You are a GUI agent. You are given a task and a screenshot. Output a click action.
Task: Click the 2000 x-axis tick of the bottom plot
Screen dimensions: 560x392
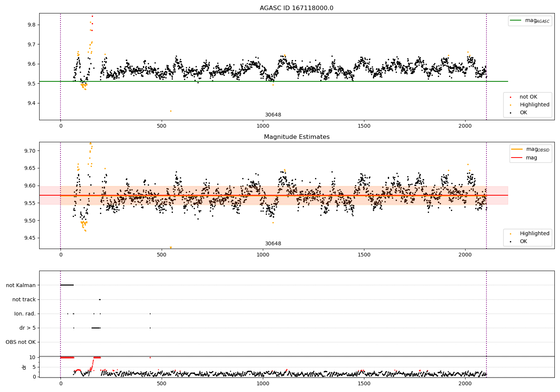click(465, 383)
